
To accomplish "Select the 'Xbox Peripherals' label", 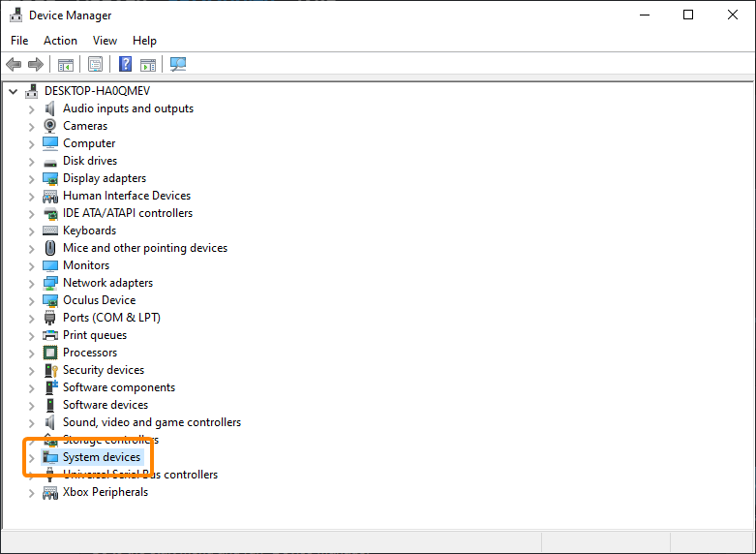I will 106,492.
